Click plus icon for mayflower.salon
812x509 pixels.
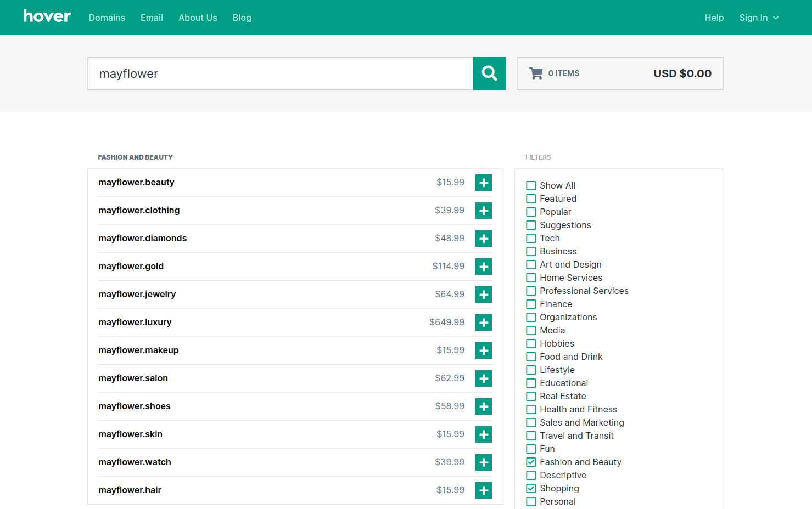point(483,378)
